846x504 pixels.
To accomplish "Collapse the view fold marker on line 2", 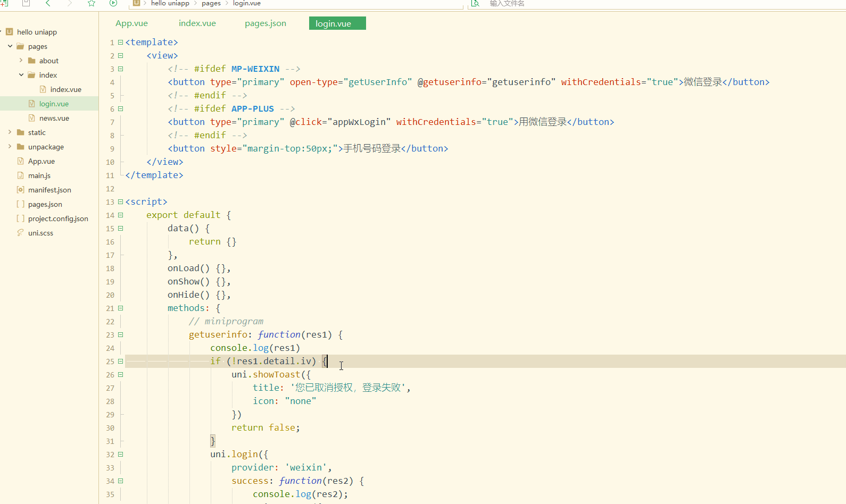I will coord(120,55).
